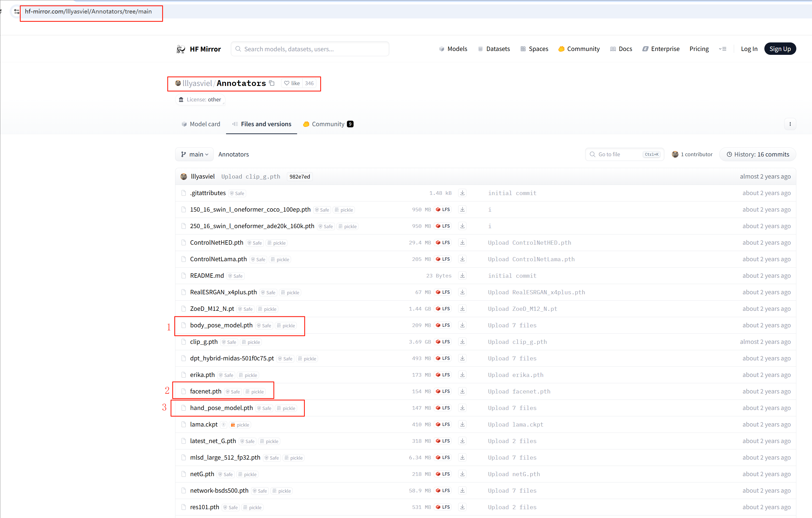The image size is (812, 518).
Task: Click the Sign Up button
Action: click(x=780, y=48)
